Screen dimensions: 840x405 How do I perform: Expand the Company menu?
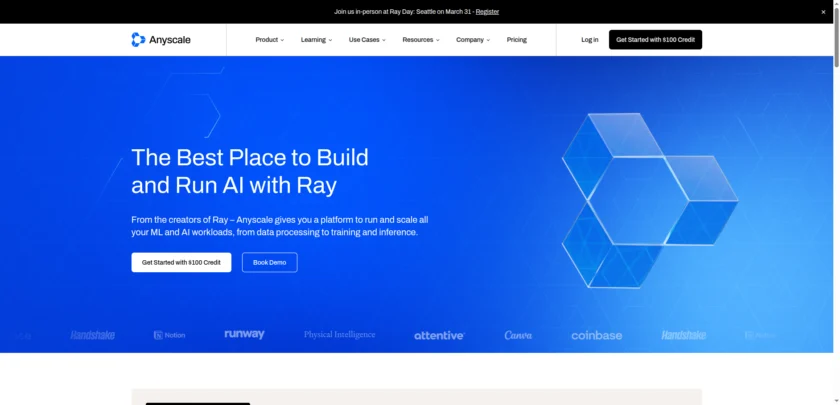click(x=472, y=40)
